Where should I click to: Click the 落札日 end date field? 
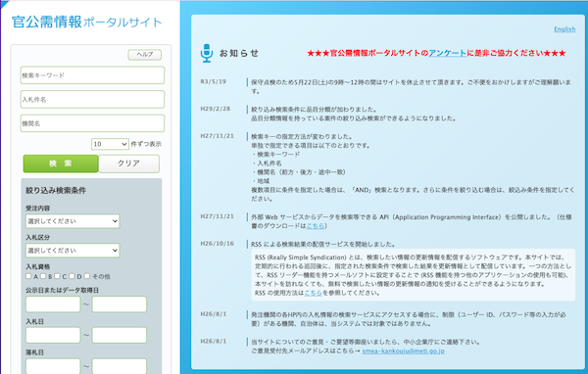coord(120,366)
